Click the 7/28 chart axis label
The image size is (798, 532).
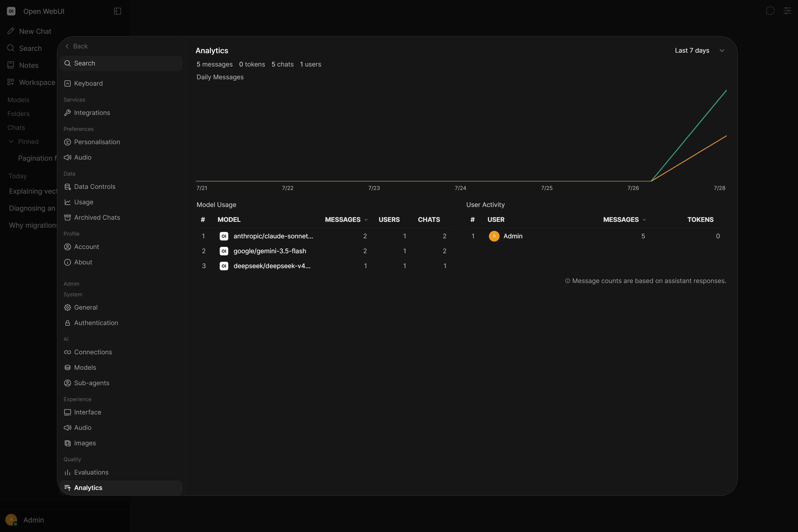coord(719,188)
